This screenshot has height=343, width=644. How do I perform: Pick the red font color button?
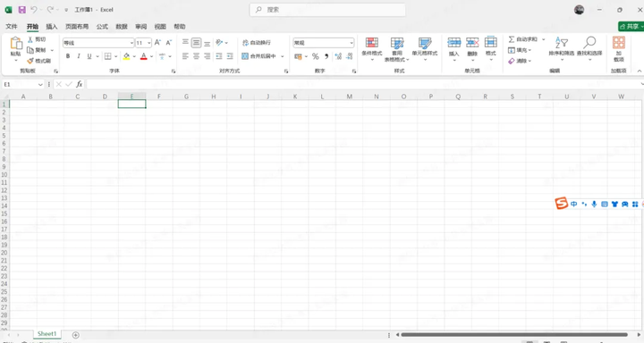pyautogui.click(x=144, y=56)
